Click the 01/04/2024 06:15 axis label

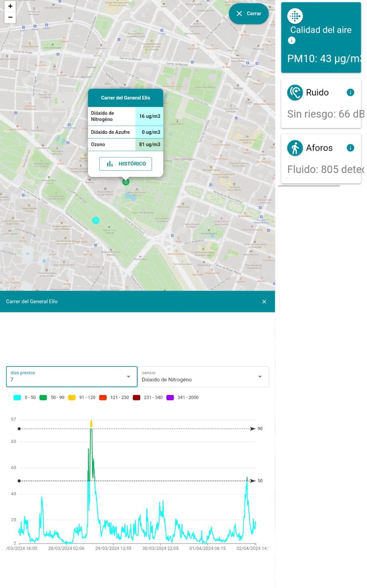[207, 548]
